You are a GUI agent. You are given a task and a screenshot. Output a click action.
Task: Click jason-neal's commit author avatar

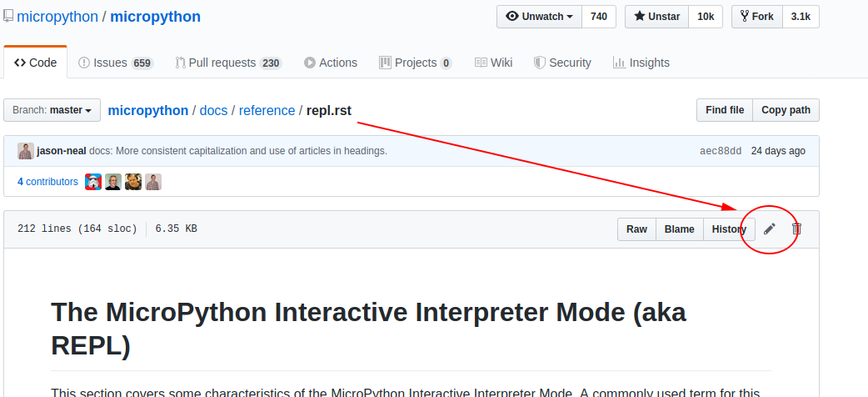[26, 151]
